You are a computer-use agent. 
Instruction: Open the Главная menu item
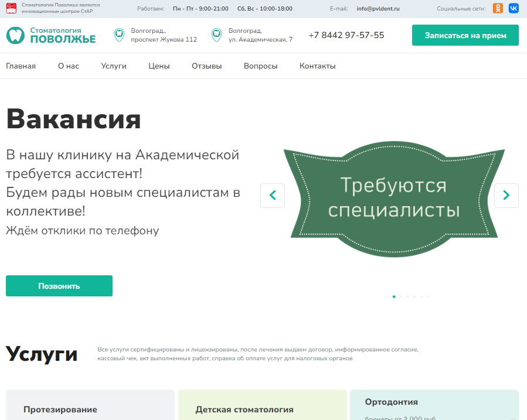pyautogui.click(x=21, y=66)
